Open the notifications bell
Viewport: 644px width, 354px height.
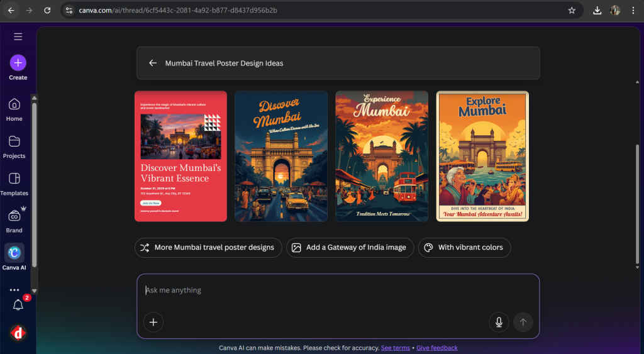click(18, 305)
